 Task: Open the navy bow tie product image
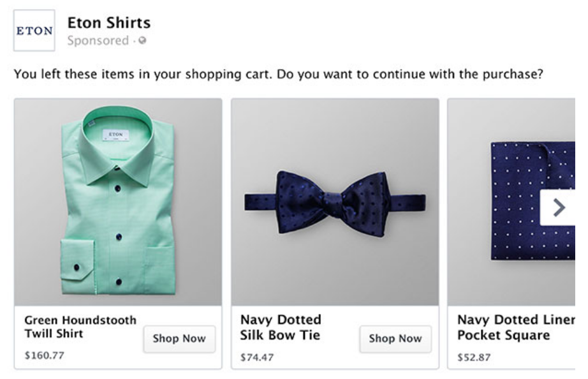(x=335, y=202)
